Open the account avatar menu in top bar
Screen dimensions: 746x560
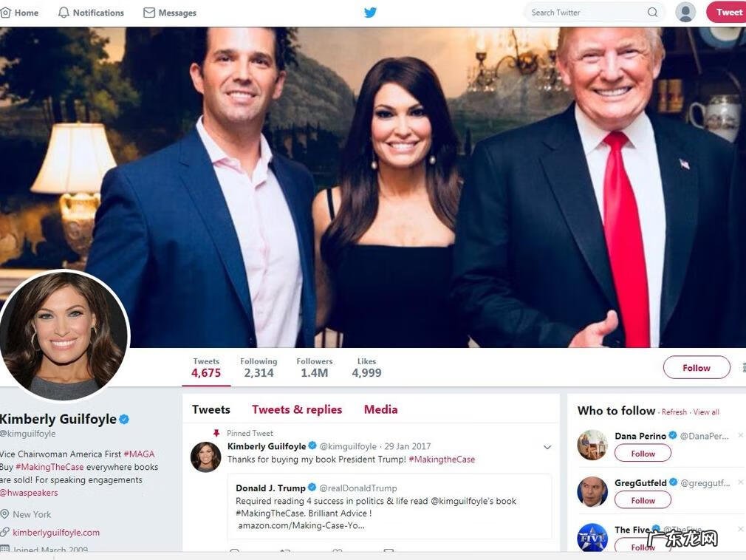[x=685, y=12]
